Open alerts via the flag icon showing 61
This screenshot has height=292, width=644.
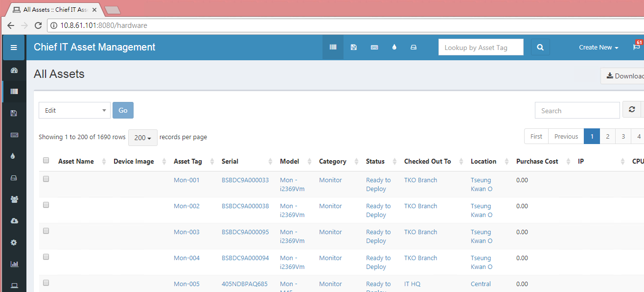point(637,47)
